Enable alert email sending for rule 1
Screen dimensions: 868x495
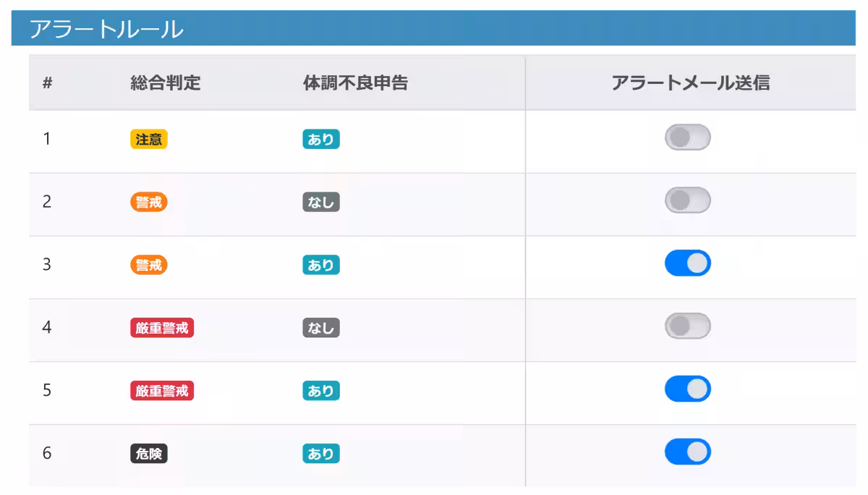tap(687, 137)
